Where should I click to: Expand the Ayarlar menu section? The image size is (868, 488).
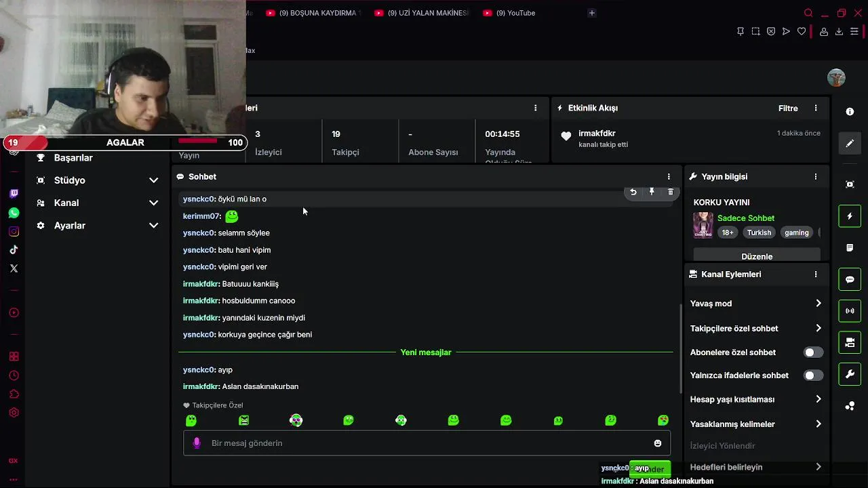[x=97, y=226]
